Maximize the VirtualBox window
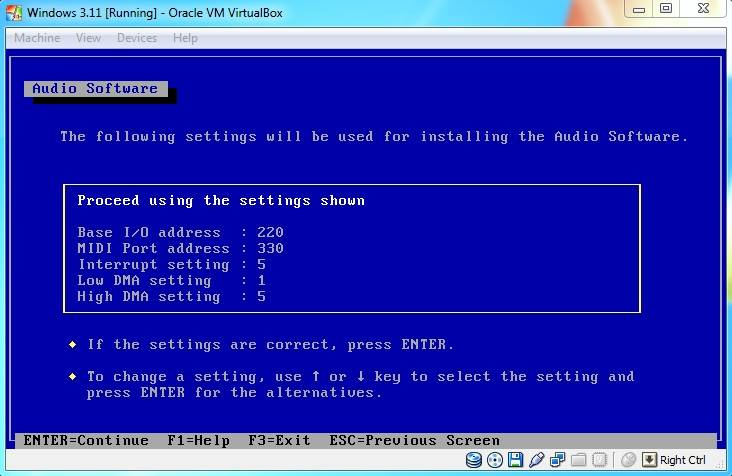Image resolution: width=732 pixels, height=476 pixels. 666,9
